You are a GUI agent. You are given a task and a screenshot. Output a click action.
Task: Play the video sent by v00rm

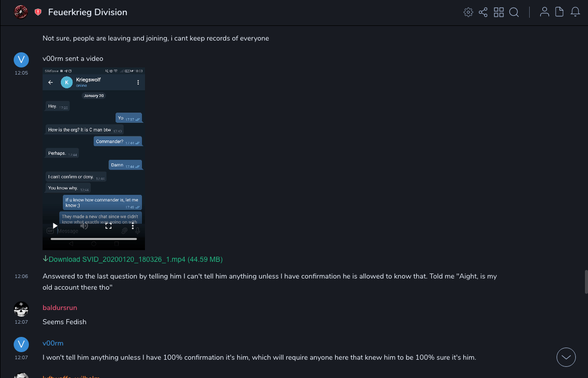point(55,226)
